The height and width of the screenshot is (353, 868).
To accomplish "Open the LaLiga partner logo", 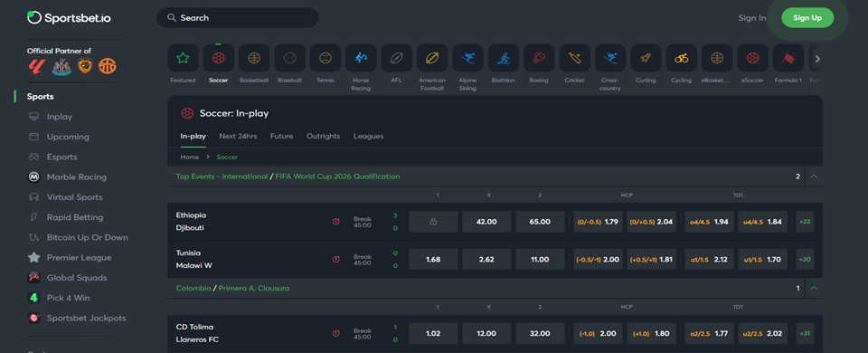I will click(x=36, y=66).
